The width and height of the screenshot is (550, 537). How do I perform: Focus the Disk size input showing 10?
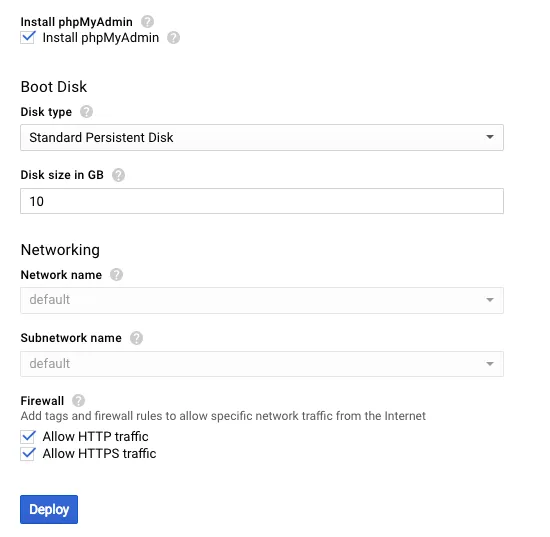262,201
